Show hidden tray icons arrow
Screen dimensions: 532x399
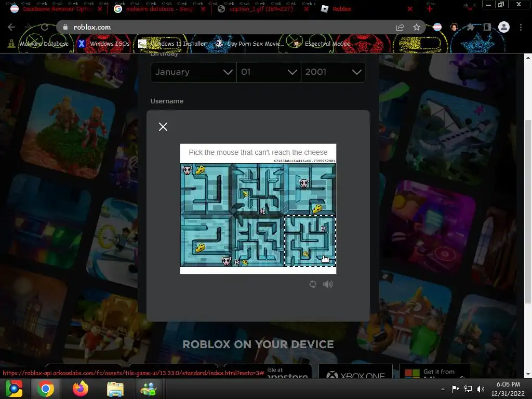(x=443, y=389)
